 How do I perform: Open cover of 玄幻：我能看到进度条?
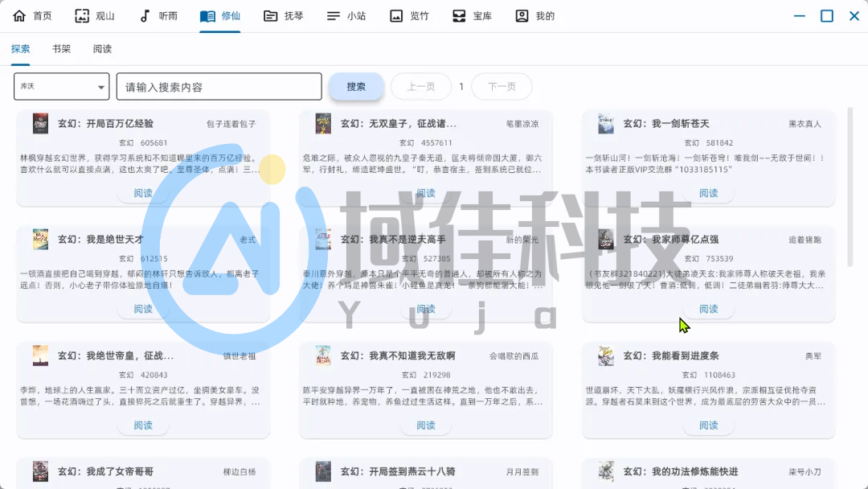click(606, 355)
